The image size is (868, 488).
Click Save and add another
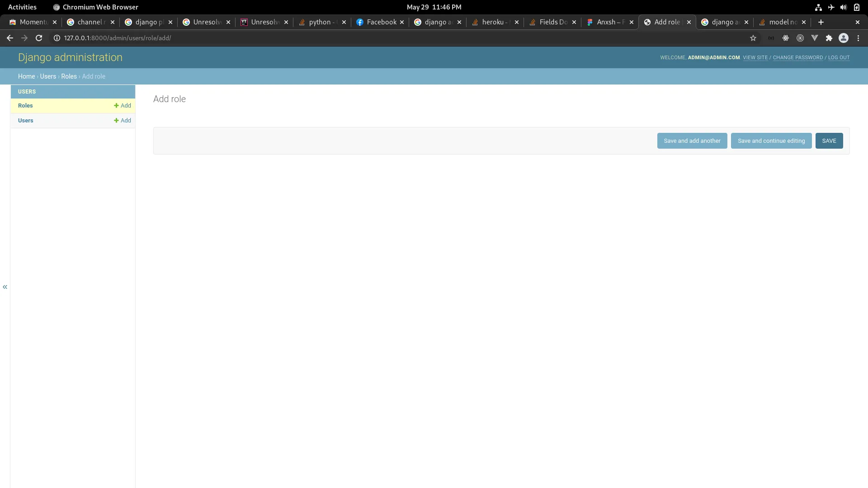[692, 141]
